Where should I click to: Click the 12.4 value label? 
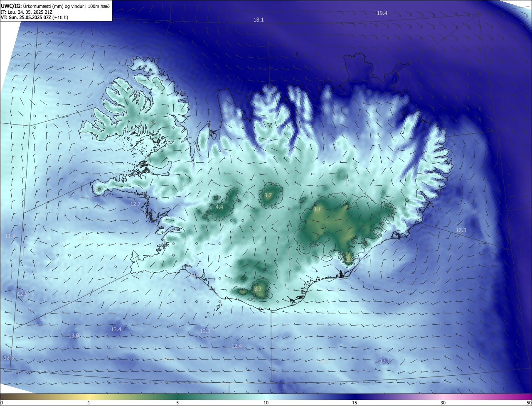point(236,346)
